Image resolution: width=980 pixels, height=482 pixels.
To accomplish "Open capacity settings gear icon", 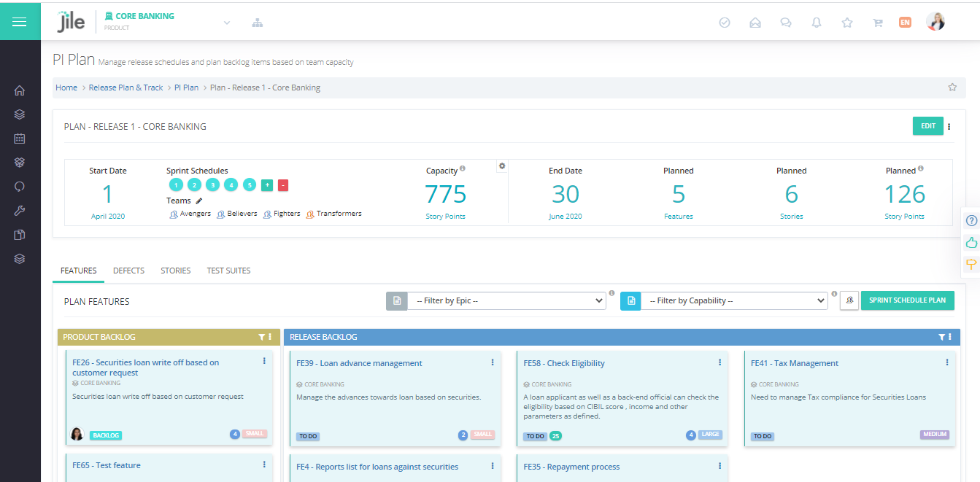I will point(502,166).
